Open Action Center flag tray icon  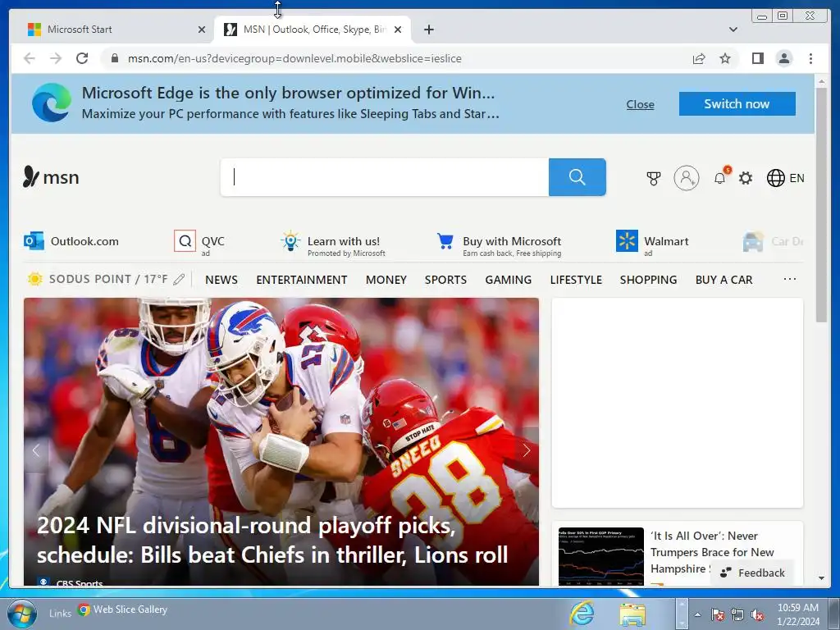[x=718, y=614]
